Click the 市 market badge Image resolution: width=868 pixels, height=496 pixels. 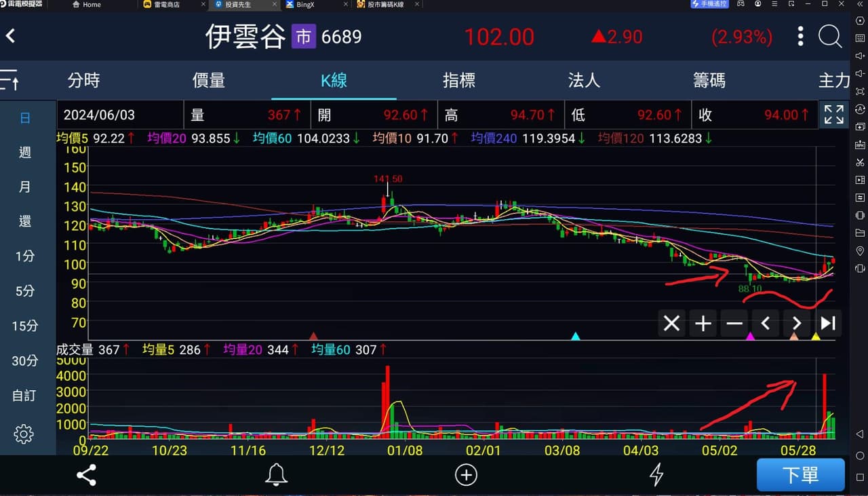[303, 37]
